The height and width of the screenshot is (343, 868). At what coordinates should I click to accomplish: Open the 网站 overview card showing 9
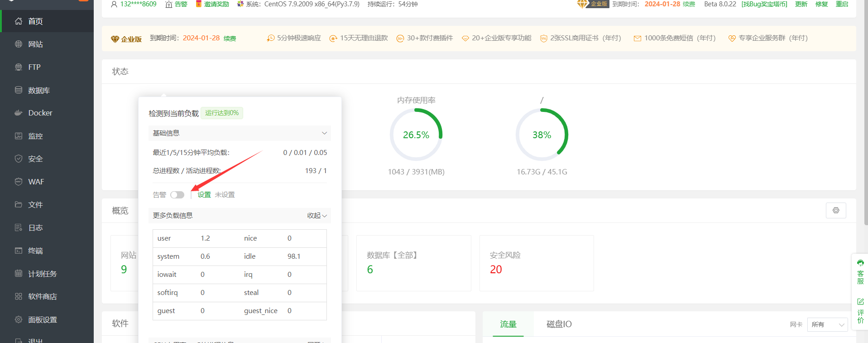(125, 263)
